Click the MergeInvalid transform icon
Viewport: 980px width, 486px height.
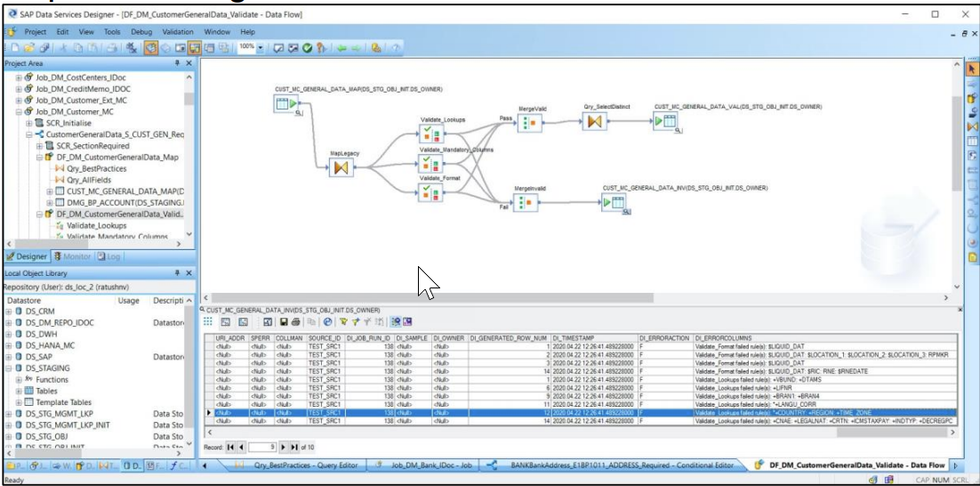coord(526,202)
